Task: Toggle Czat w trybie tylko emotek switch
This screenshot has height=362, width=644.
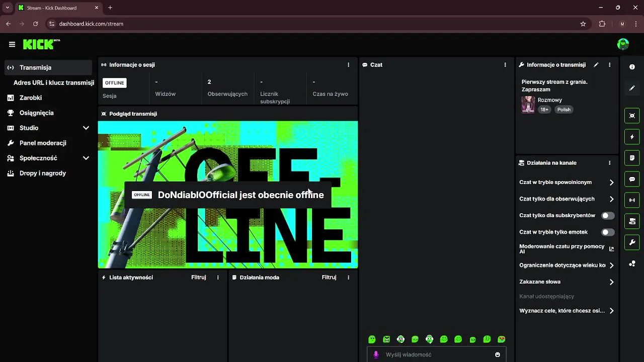Action: 608,232
